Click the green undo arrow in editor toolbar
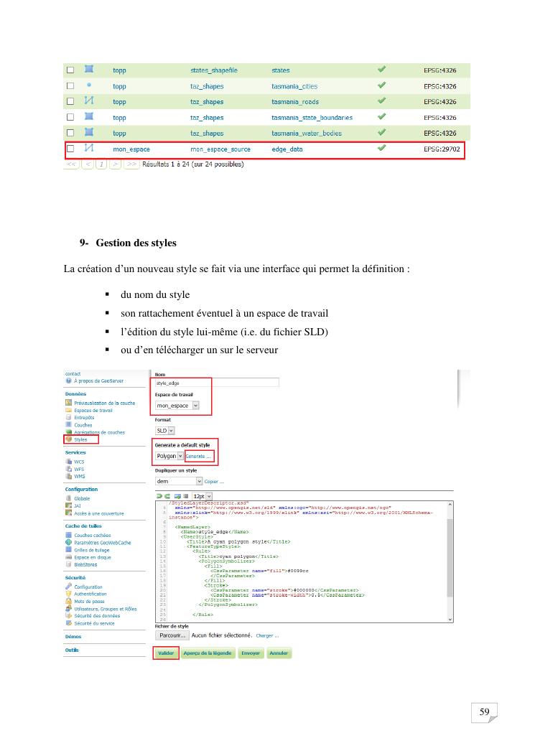Viewport: 535px width, 756px height. (x=159, y=495)
